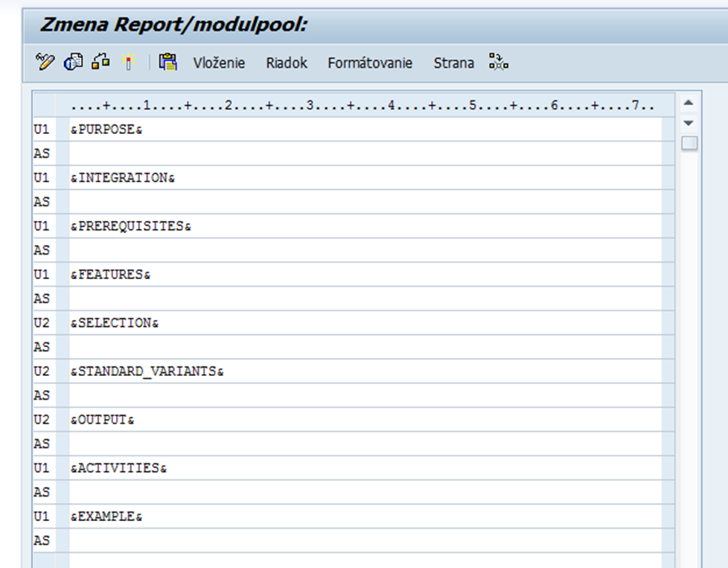Click the Display/Change pencil toggle icon
Screen dimensions: 728x568
click(45, 63)
